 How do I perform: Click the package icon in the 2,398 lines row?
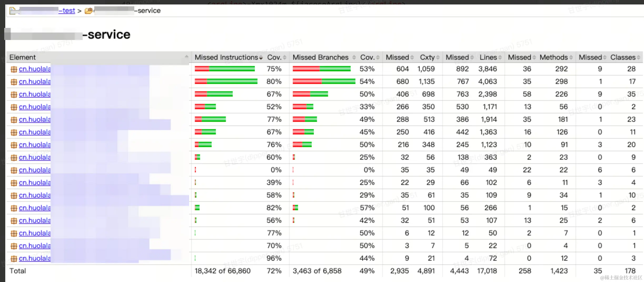14,94
